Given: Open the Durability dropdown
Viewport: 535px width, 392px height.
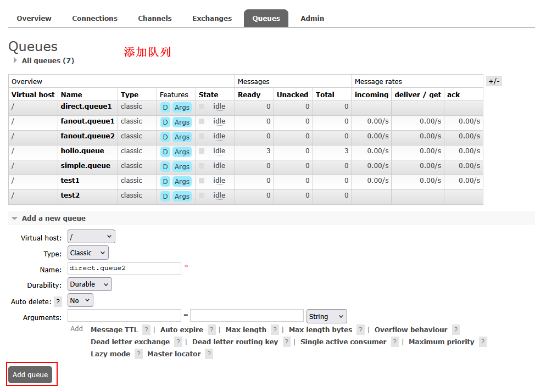Looking at the screenshot, I should point(90,284).
